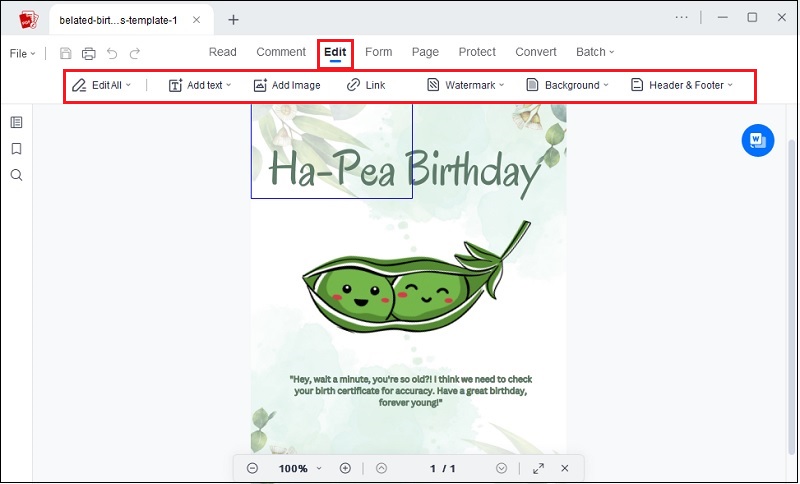
Task: Expand the Add text dropdown arrow
Action: click(x=229, y=85)
